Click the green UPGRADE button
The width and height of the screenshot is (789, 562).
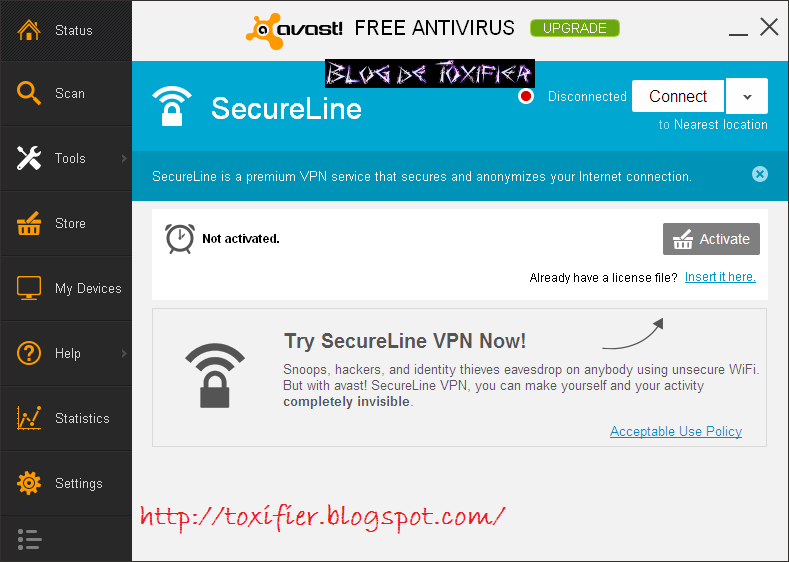[575, 28]
